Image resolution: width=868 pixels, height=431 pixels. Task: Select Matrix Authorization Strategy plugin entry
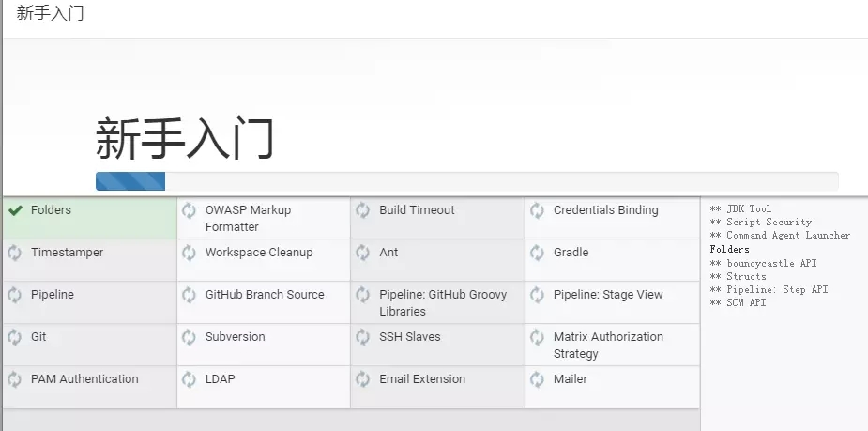[612, 345]
